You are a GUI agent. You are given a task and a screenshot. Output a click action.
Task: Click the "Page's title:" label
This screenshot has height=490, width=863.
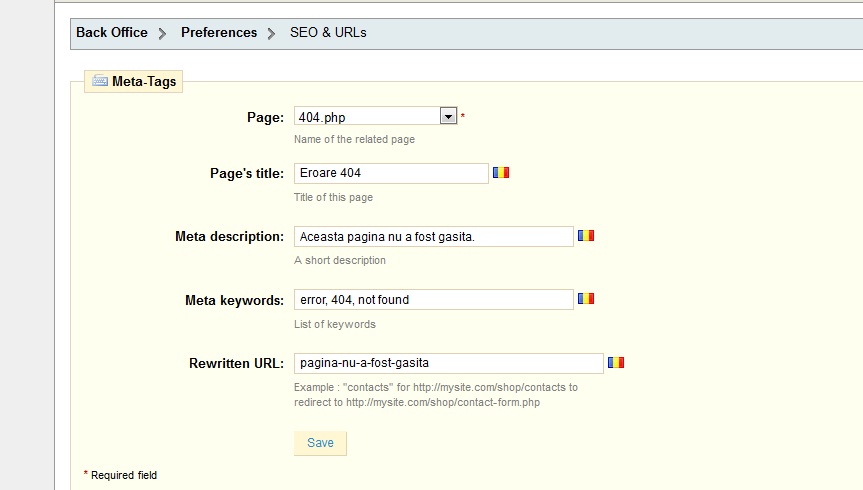241,173
